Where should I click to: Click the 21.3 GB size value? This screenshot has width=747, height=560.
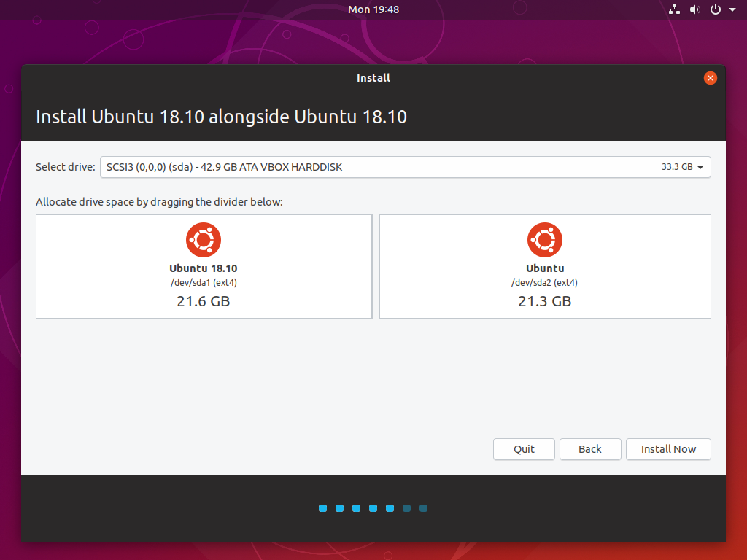[544, 301]
